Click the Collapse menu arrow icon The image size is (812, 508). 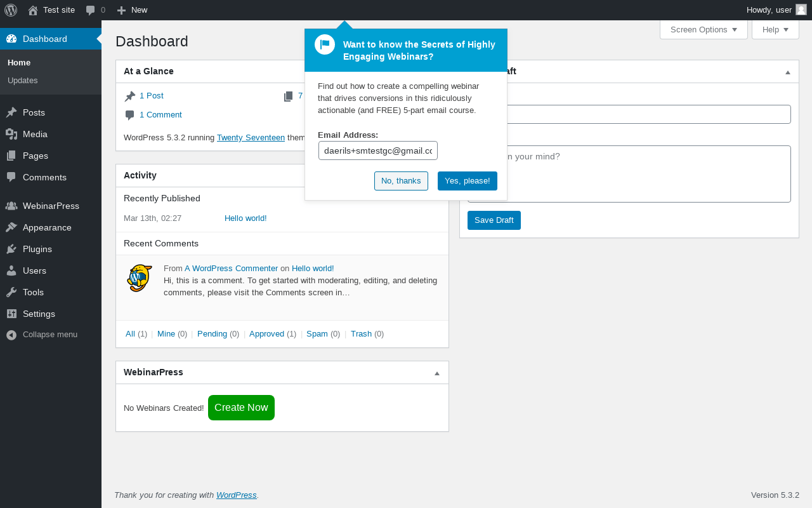pos(11,335)
